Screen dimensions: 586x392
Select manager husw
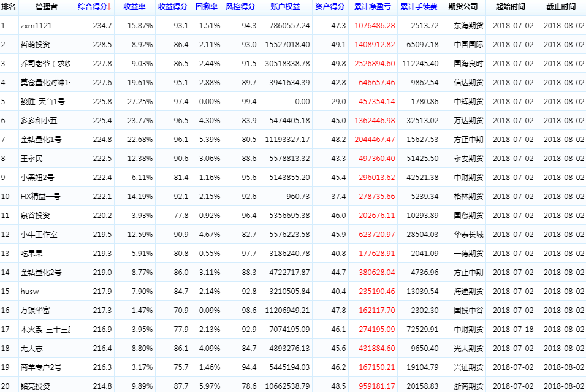pyautogui.click(x=29, y=292)
